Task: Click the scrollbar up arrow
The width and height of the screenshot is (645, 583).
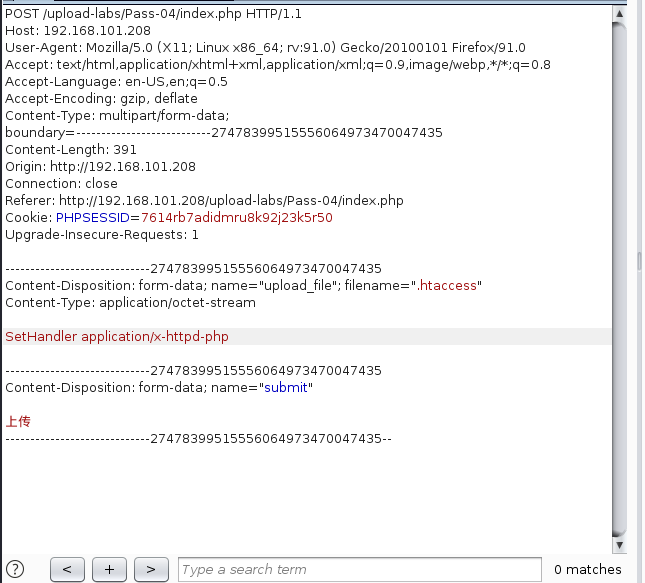Action: pyautogui.click(x=619, y=14)
